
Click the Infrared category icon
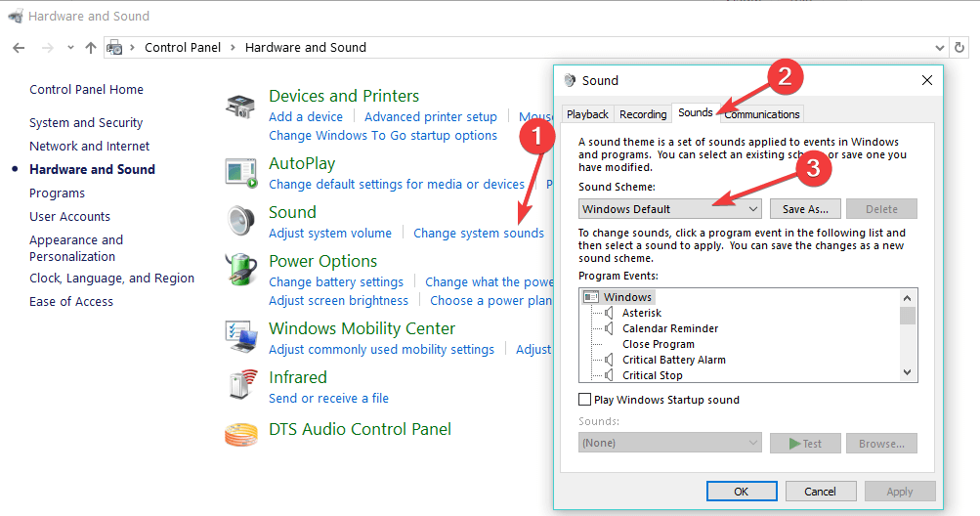pos(243,384)
